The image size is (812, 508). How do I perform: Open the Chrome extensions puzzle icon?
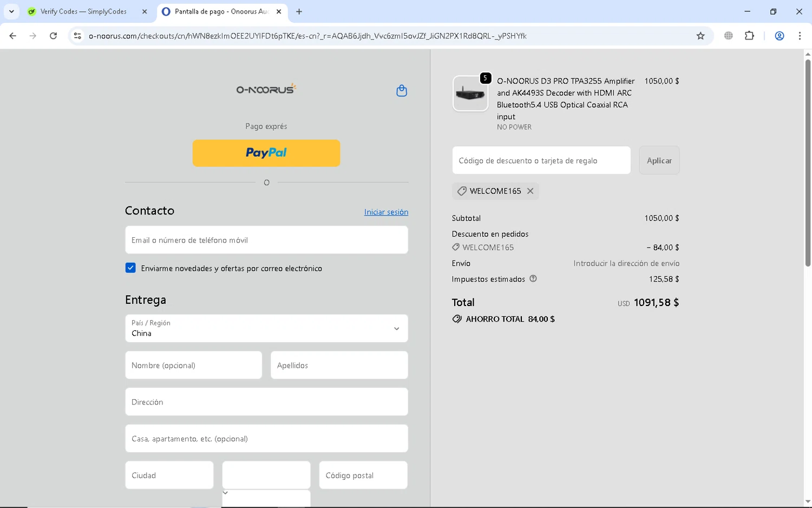(x=749, y=36)
